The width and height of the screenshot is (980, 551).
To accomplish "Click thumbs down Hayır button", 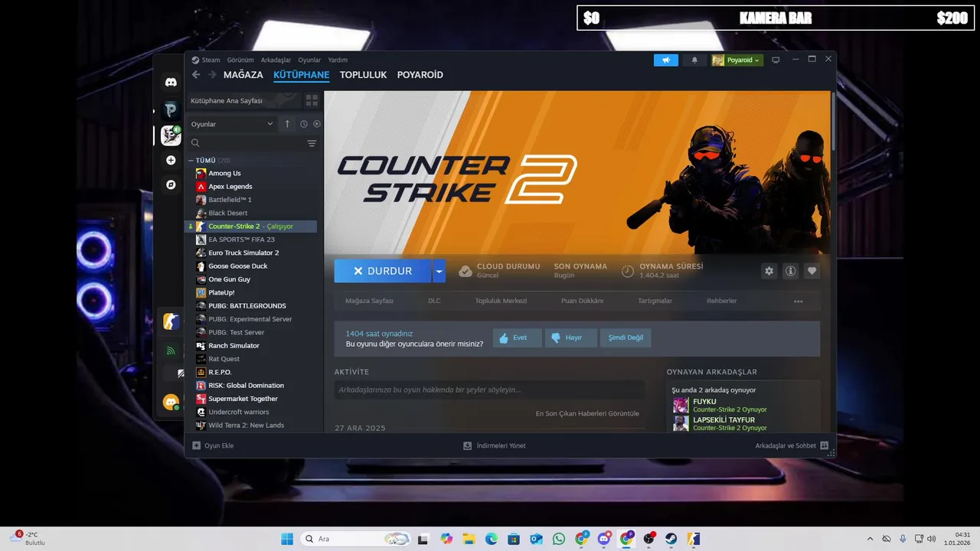I will pos(571,337).
